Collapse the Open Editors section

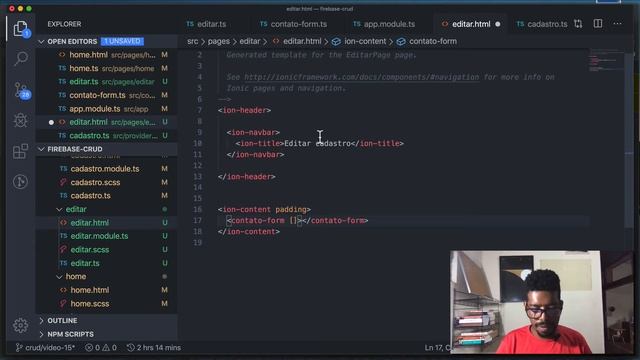tap(41, 41)
